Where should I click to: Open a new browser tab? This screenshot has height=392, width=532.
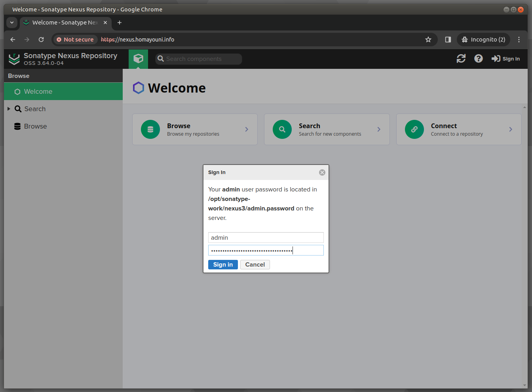tap(120, 23)
